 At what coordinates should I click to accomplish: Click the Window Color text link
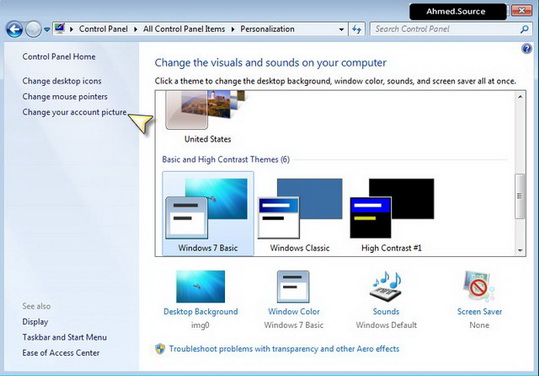(294, 312)
